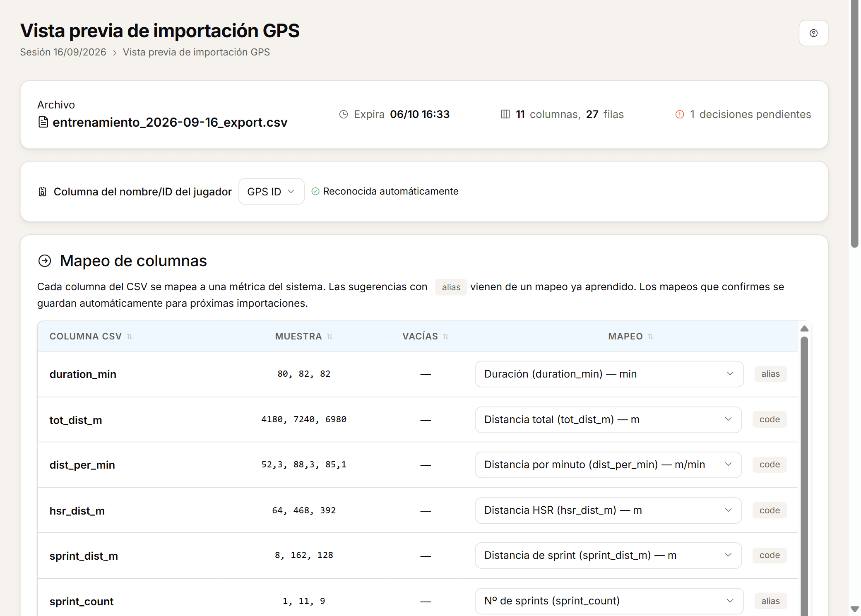This screenshot has width=861, height=616.
Task: Click the columns icon beside 11 columnas
Action: coord(505,114)
